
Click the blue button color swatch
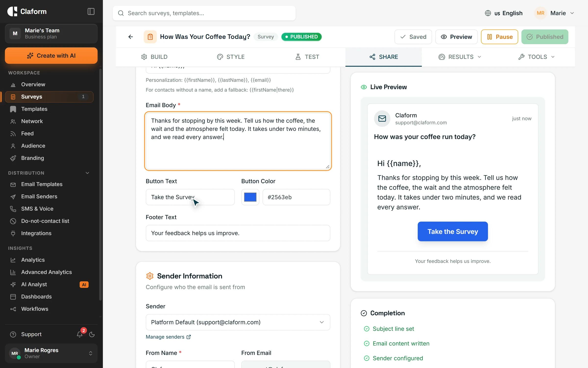pos(250,197)
